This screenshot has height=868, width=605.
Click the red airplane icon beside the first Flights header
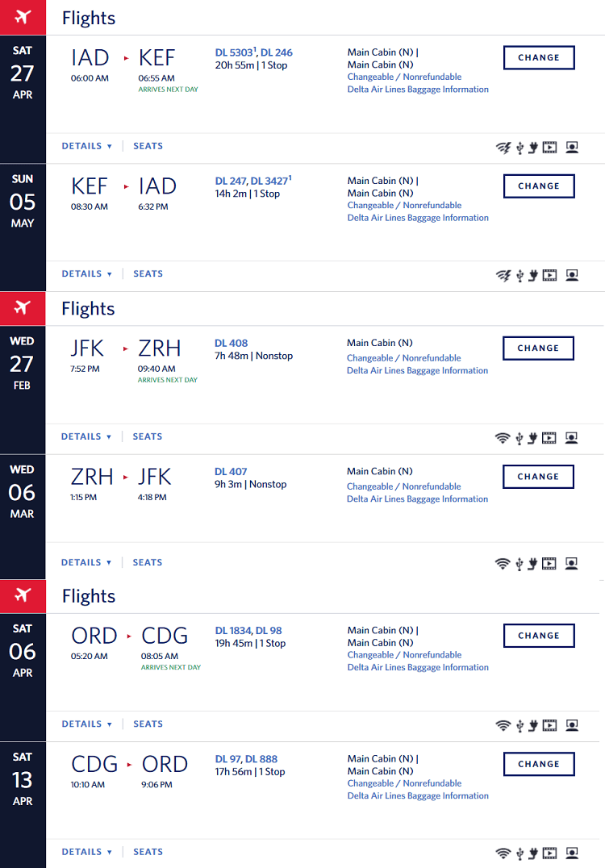click(23, 18)
